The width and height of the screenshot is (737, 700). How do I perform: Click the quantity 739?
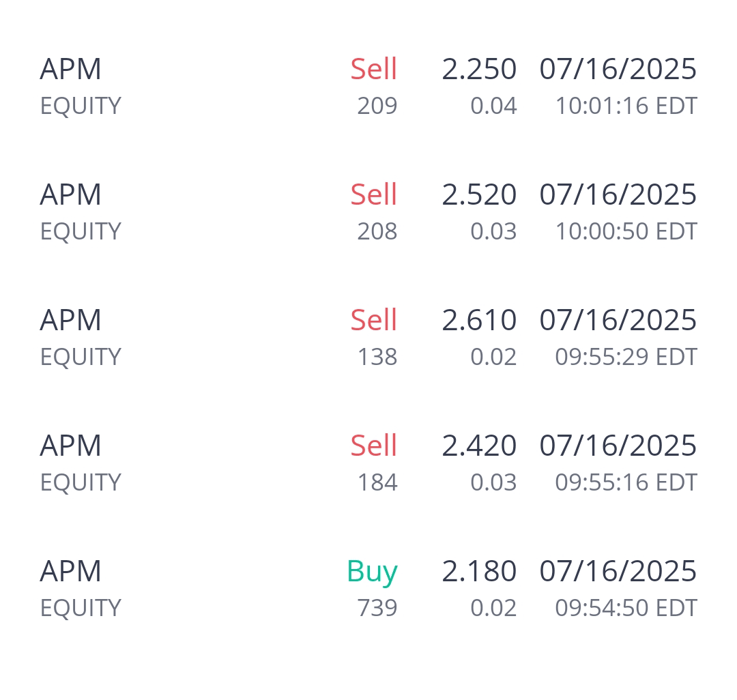tap(377, 608)
